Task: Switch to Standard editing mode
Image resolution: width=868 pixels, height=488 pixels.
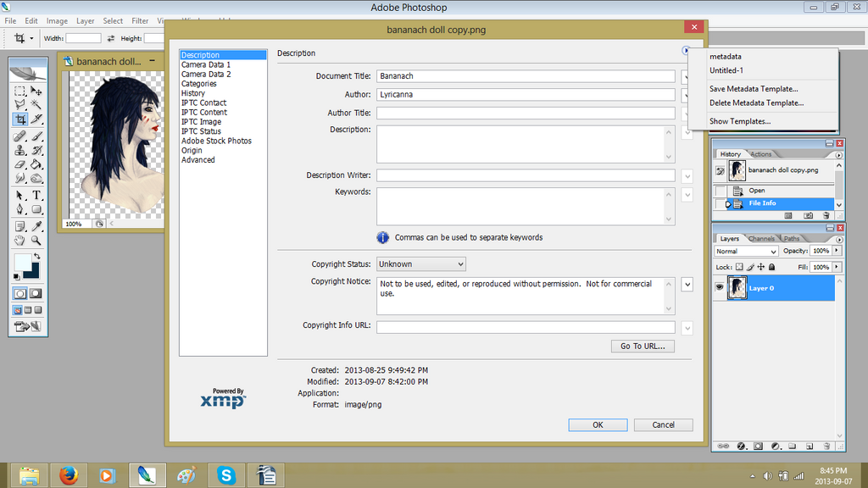Action: [x=20, y=293]
